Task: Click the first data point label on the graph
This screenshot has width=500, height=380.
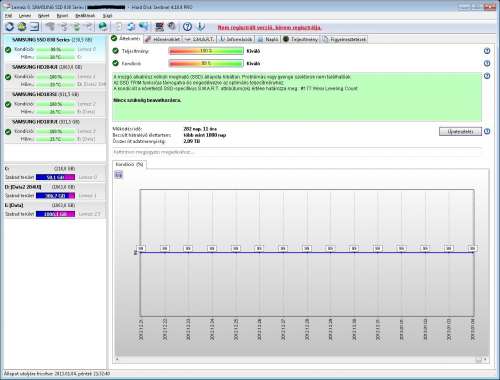Action: (x=141, y=248)
